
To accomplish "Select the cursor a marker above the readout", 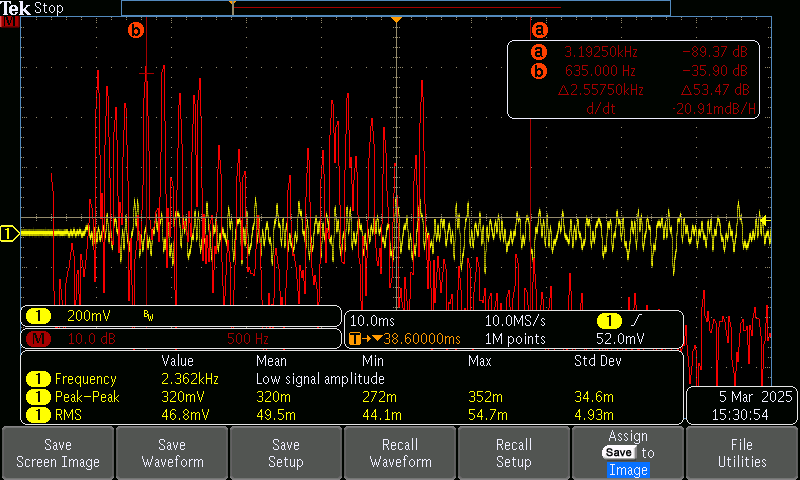I will [540, 30].
